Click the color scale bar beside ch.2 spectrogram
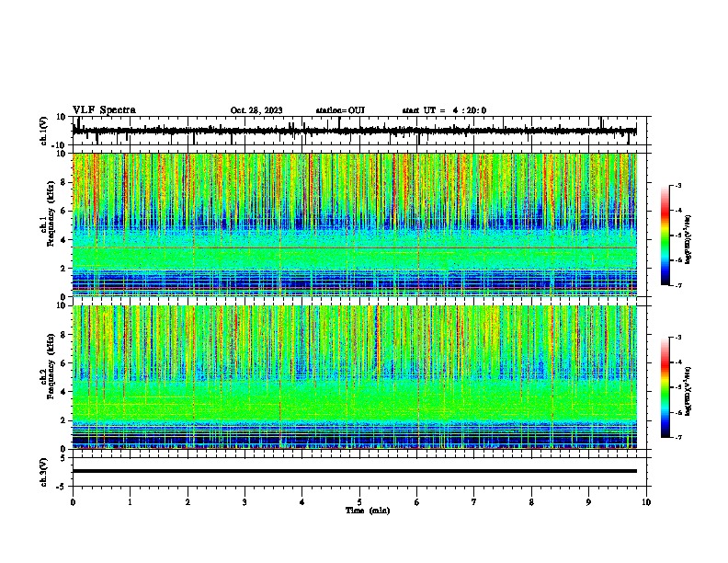Viewport: 728px width, 563px height. (665, 387)
